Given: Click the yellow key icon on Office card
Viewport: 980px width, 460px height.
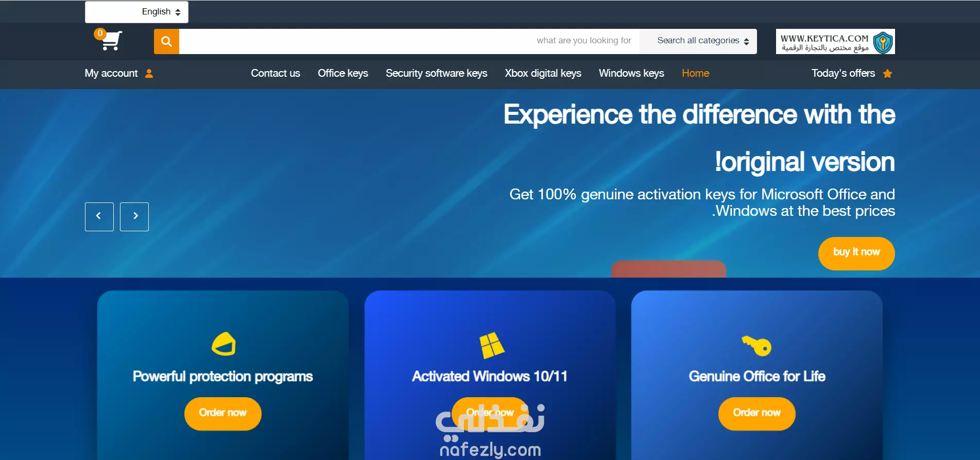Looking at the screenshot, I should coord(757,346).
